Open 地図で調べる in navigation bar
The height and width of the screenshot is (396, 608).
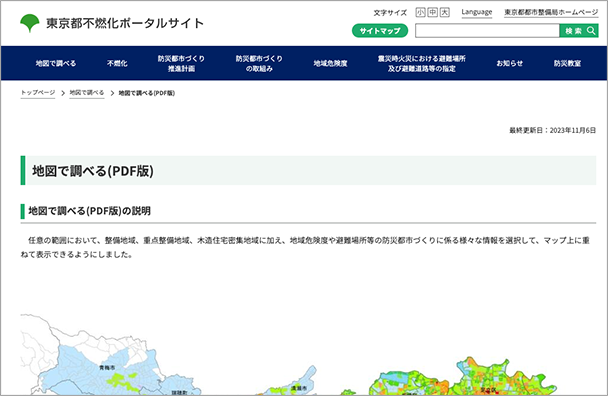pos(56,63)
